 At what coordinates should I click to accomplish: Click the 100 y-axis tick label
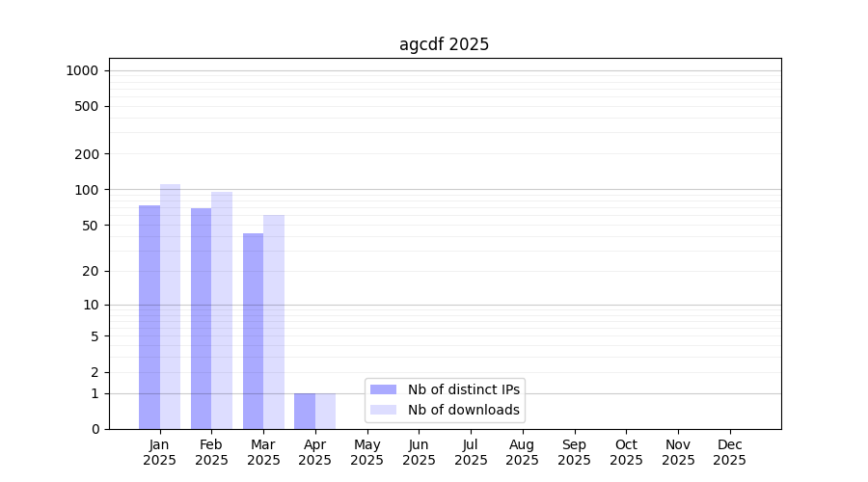coord(88,190)
